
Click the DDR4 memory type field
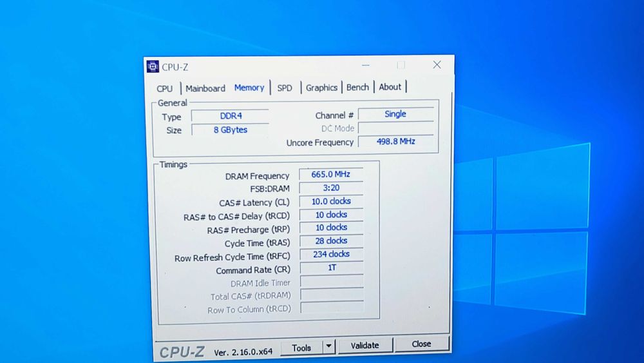231,116
